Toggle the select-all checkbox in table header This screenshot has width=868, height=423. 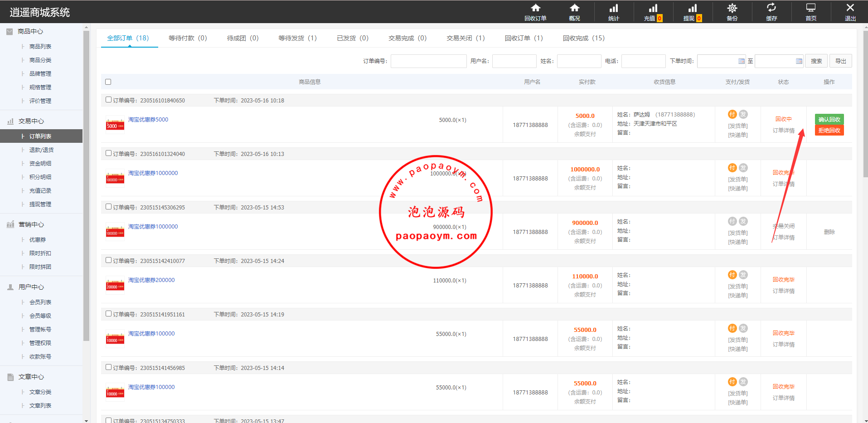coord(108,82)
